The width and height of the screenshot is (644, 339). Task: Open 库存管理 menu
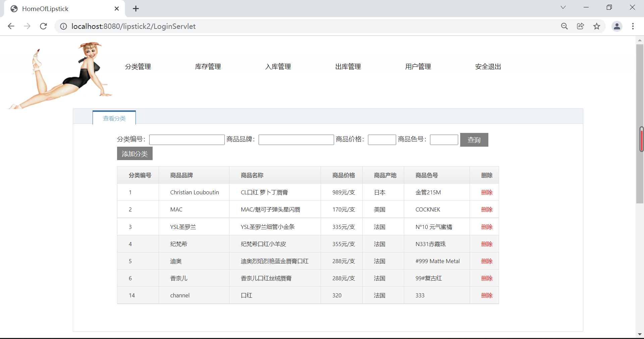tap(208, 66)
